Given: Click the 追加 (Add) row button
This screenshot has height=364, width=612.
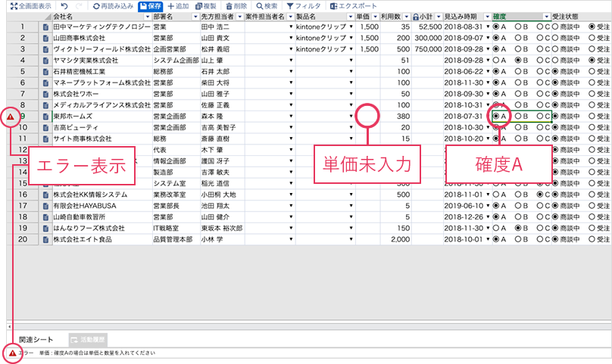Looking at the screenshot, I should point(178,5).
